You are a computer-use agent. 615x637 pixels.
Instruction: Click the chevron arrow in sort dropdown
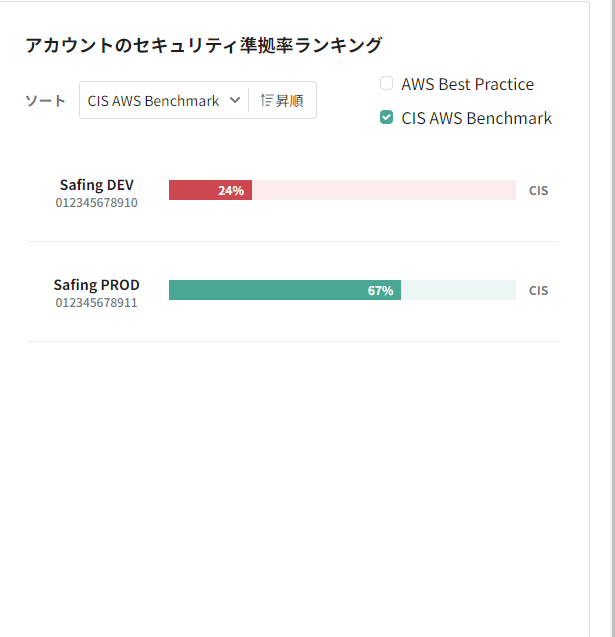235,100
